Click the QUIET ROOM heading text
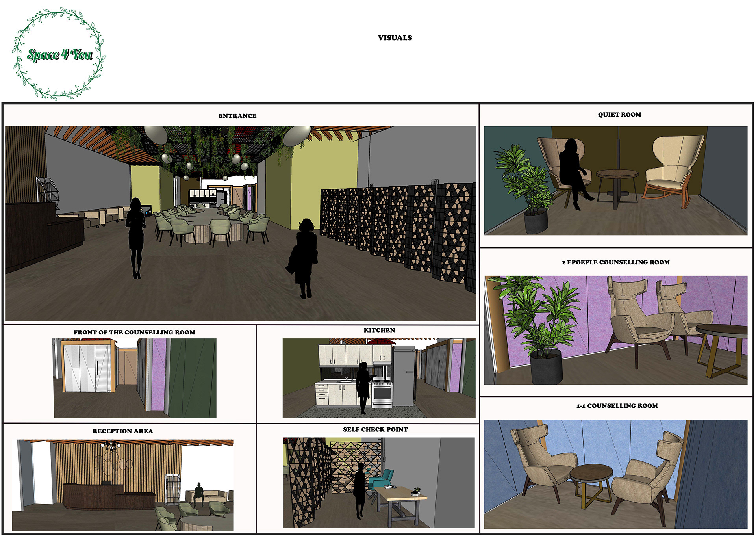The height and width of the screenshot is (535, 756). [x=619, y=115]
